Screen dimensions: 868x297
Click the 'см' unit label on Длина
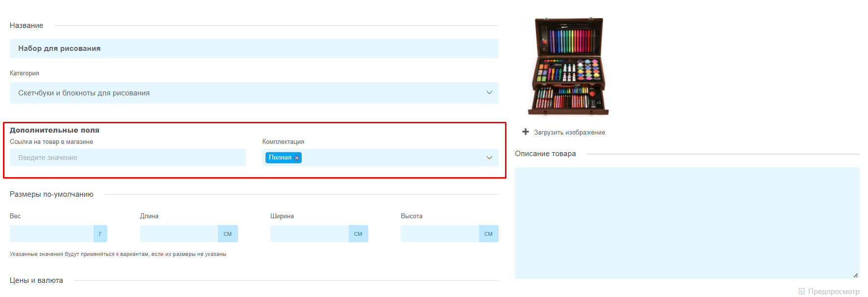tap(228, 234)
